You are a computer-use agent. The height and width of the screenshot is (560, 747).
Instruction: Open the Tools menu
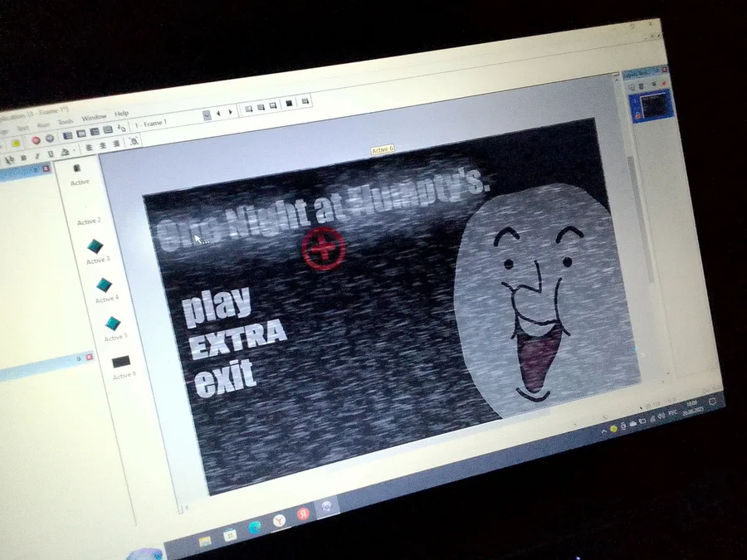click(x=66, y=122)
